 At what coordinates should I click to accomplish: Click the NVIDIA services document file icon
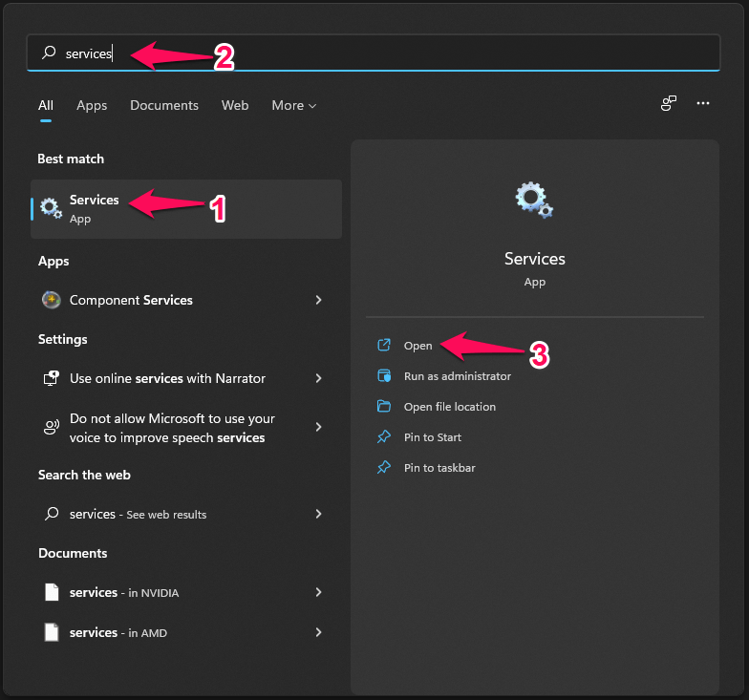(52, 592)
